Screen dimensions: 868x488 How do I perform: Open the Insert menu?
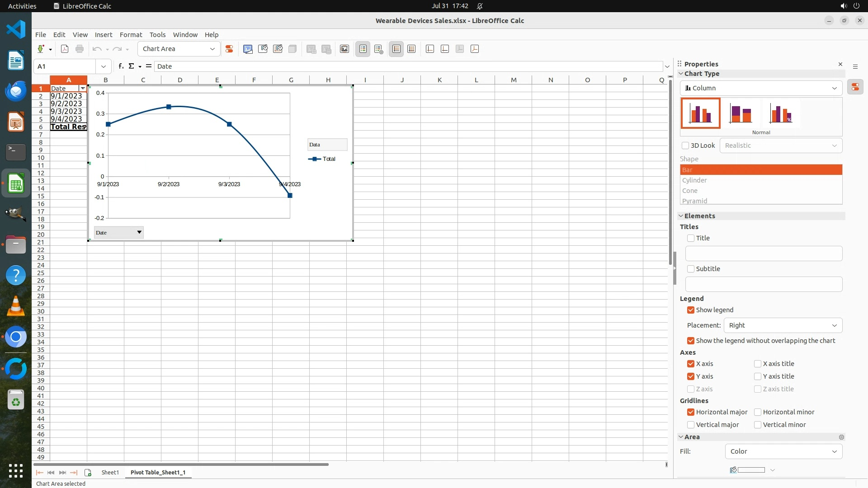(x=103, y=35)
